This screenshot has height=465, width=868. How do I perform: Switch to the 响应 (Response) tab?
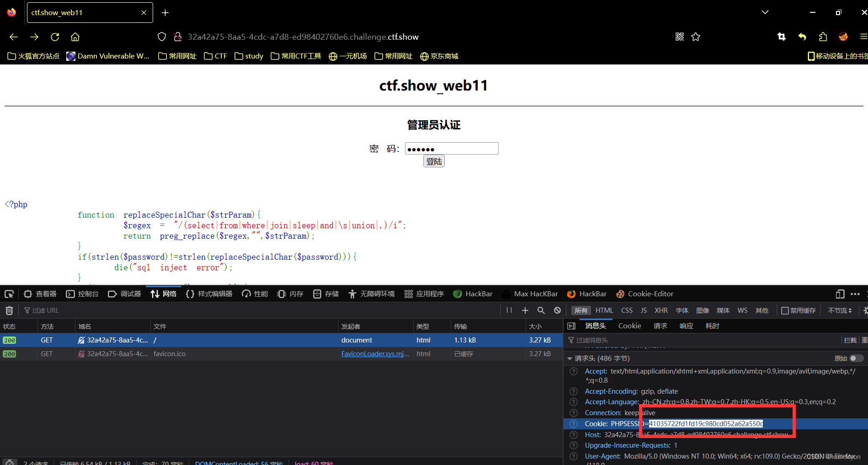tap(686, 326)
